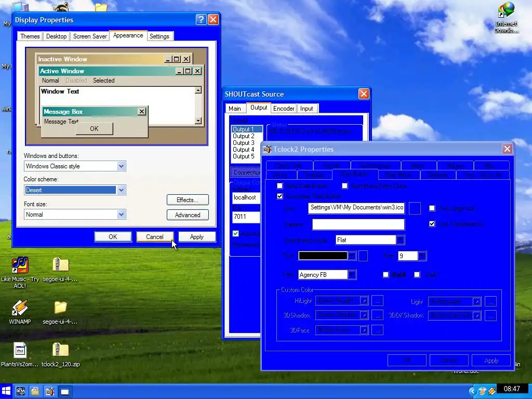This screenshot has width=532, height=399.
Task: Toggle Start Menu From Clock checkbox
Action: [345, 186]
